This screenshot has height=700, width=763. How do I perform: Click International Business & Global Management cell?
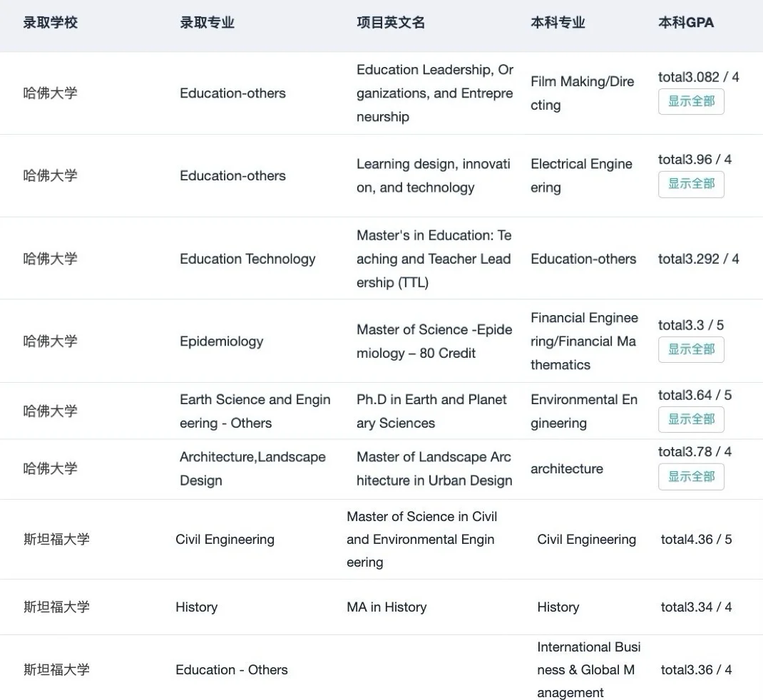pyautogui.click(x=589, y=670)
